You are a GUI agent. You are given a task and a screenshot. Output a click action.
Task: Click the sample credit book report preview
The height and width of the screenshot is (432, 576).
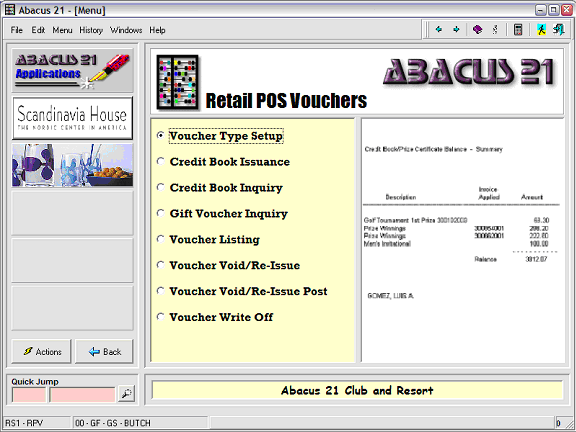coord(462,240)
